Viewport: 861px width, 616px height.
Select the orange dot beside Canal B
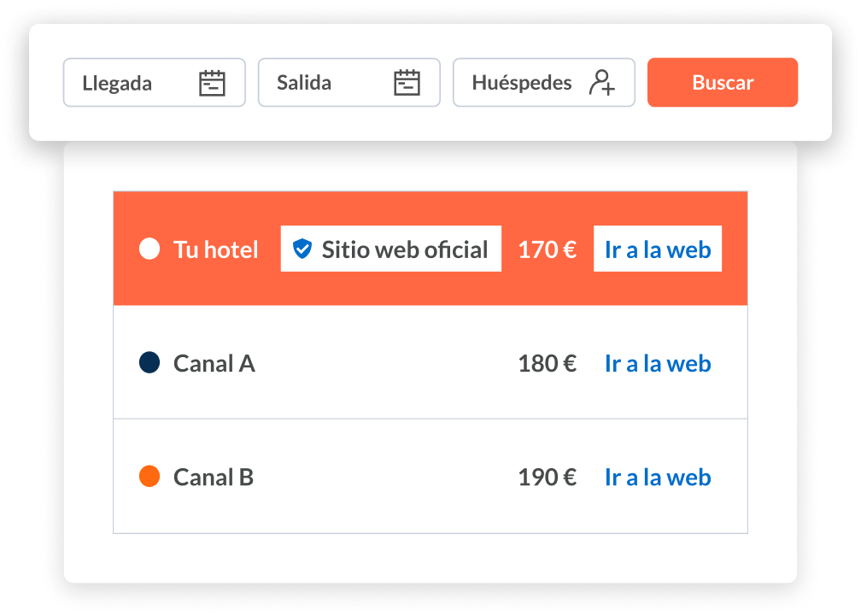click(149, 477)
